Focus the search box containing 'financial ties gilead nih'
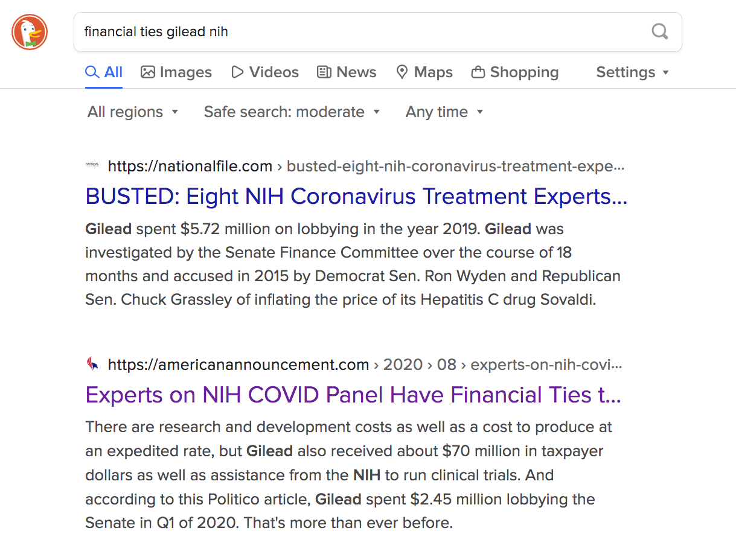736x560 pixels. [x=378, y=32]
